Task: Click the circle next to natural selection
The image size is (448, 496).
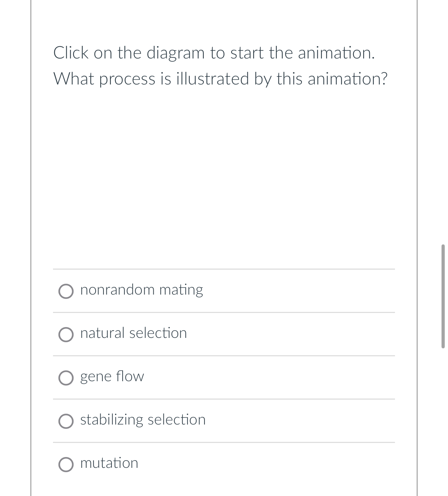Action: pyautogui.click(x=66, y=335)
